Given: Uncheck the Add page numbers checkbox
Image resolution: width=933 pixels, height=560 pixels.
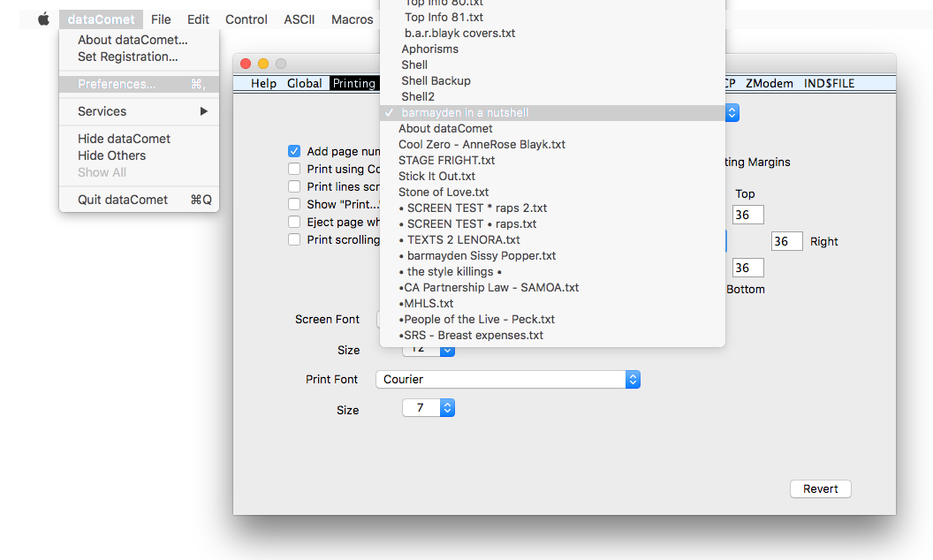Looking at the screenshot, I should click(x=294, y=151).
